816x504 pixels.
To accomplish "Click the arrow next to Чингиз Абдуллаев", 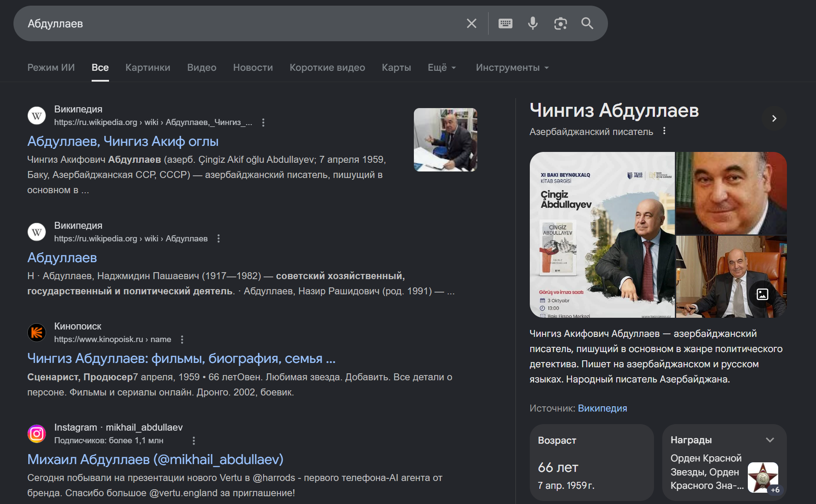I will point(774,119).
